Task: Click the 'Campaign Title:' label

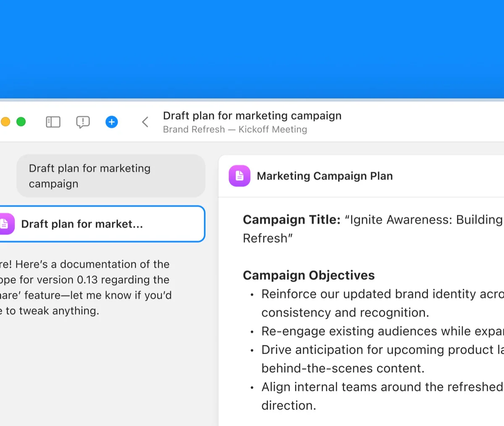Action: (x=291, y=220)
